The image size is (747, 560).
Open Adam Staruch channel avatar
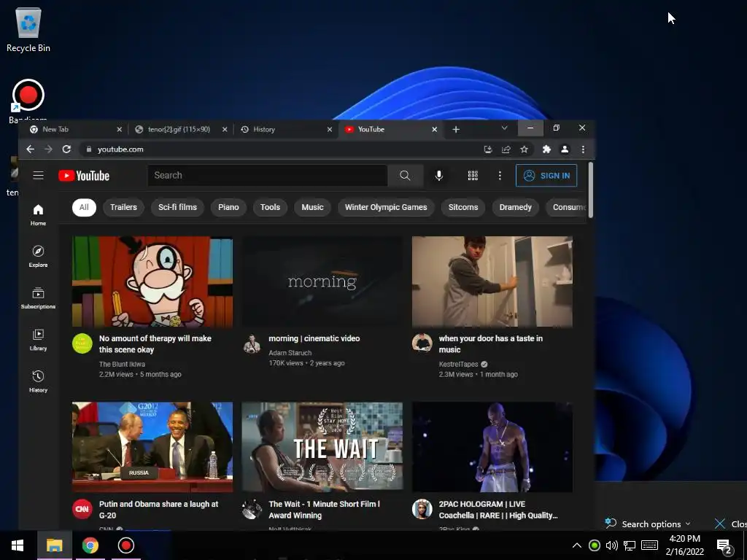[x=252, y=343]
